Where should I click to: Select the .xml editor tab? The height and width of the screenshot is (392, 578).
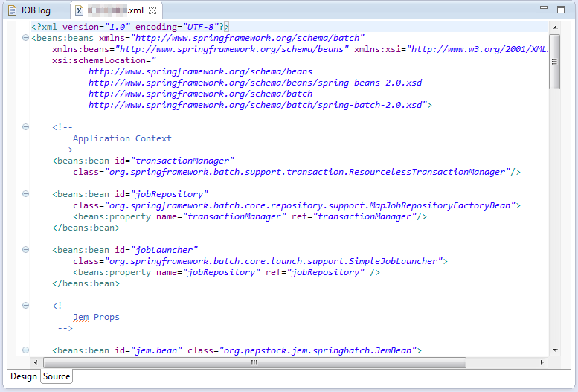(x=115, y=10)
